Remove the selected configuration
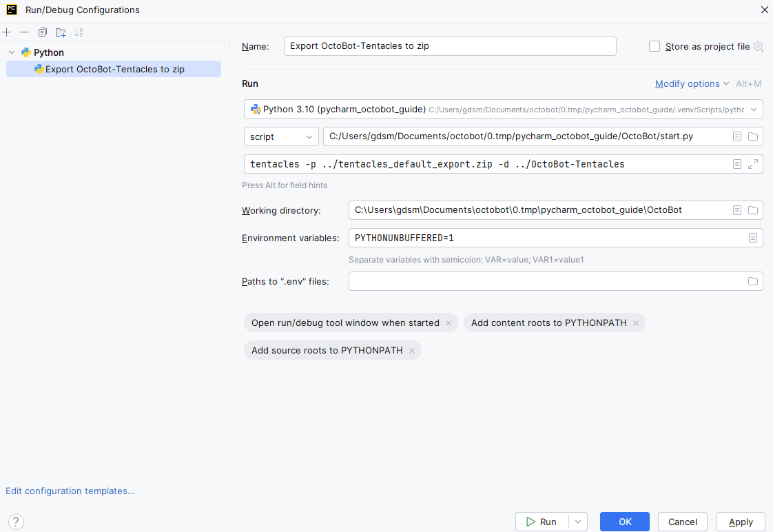The image size is (773, 532). [24, 32]
